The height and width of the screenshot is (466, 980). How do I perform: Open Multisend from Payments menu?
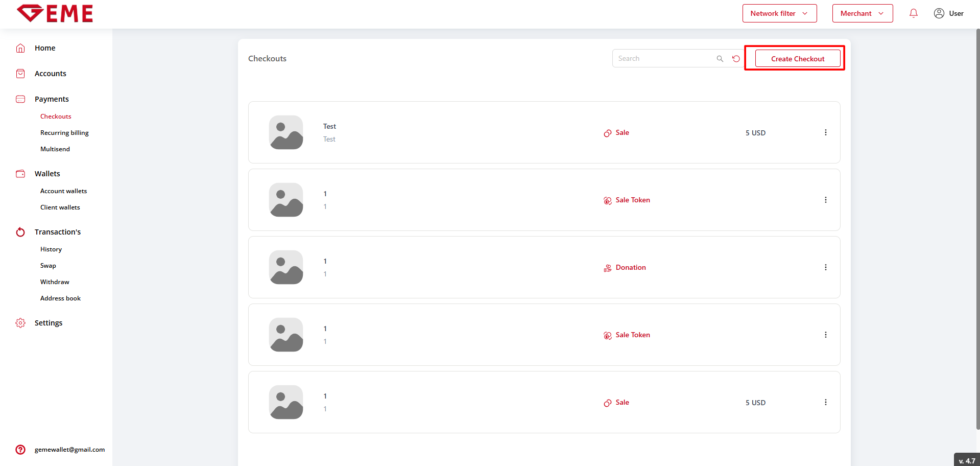55,149
